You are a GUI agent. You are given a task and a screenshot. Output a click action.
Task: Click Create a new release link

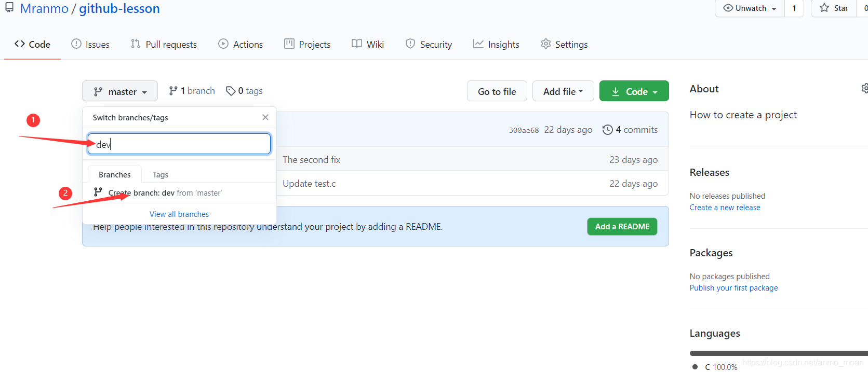point(725,208)
